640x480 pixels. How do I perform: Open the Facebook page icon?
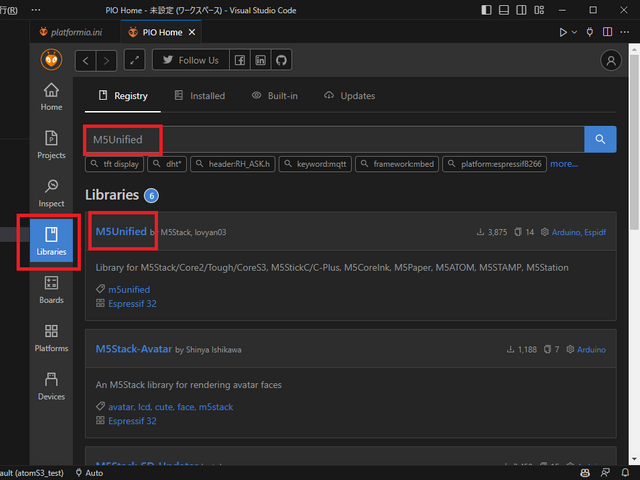pyautogui.click(x=240, y=60)
